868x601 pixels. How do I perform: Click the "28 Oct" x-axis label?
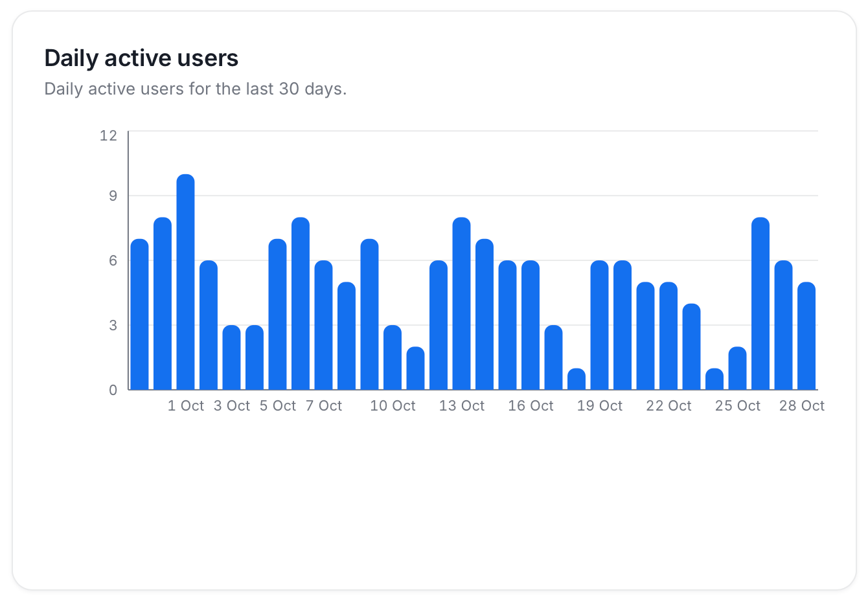pos(802,406)
